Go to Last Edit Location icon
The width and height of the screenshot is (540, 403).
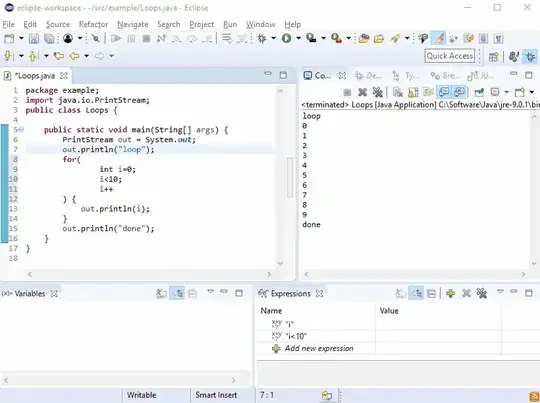[x=59, y=55]
